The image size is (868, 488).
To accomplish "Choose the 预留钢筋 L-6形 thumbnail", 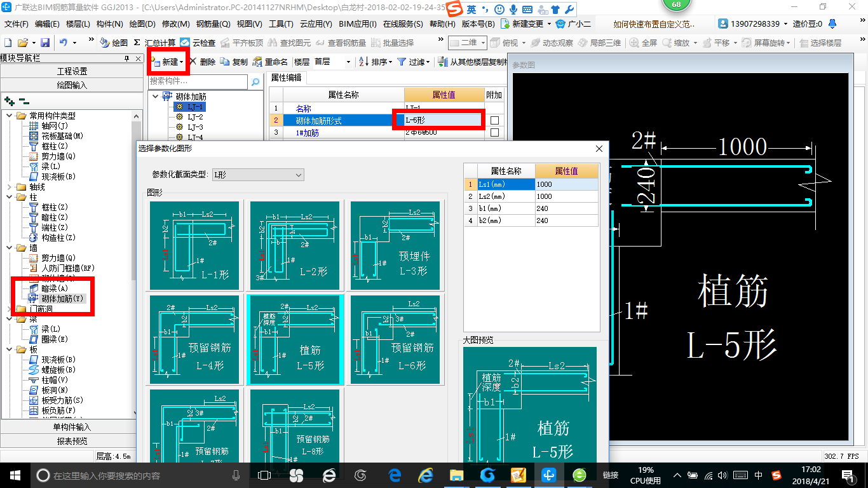I will coord(395,339).
